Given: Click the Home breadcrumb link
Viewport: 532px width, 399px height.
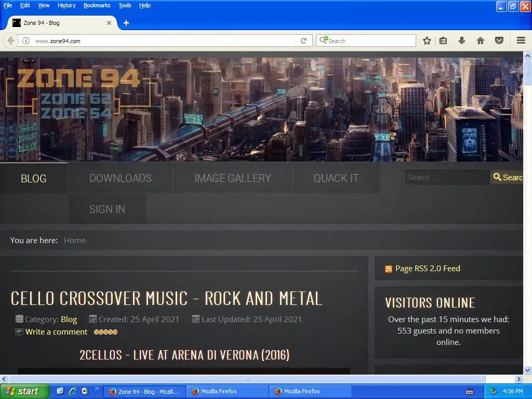Looking at the screenshot, I should click(x=75, y=240).
